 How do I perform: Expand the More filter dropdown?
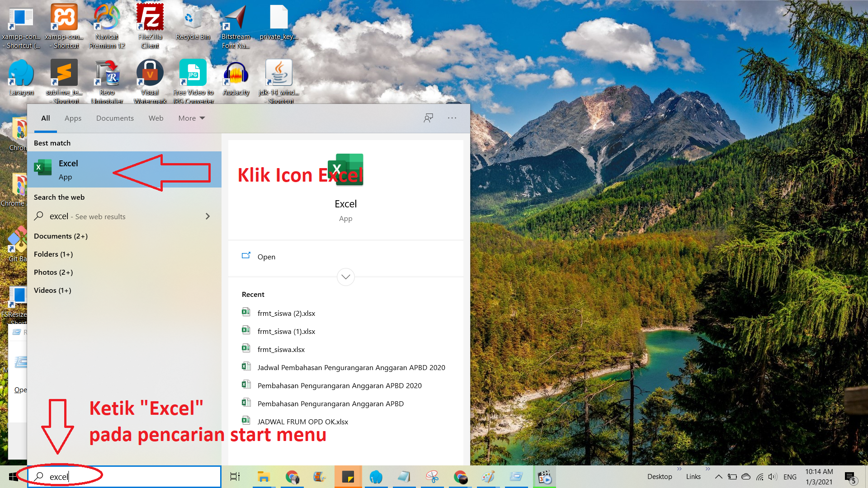pyautogui.click(x=191, y=118)
